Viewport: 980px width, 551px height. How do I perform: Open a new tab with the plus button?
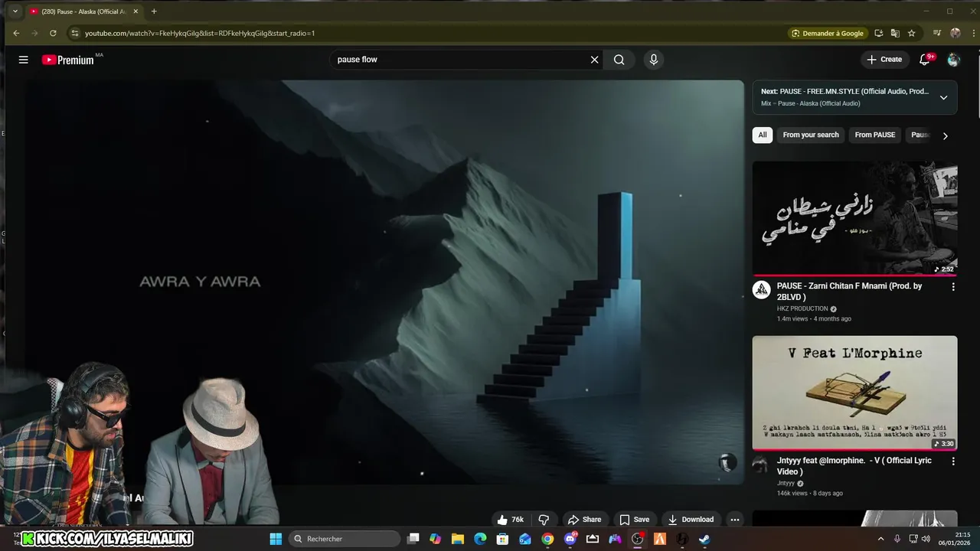click(x=154, y=11)
